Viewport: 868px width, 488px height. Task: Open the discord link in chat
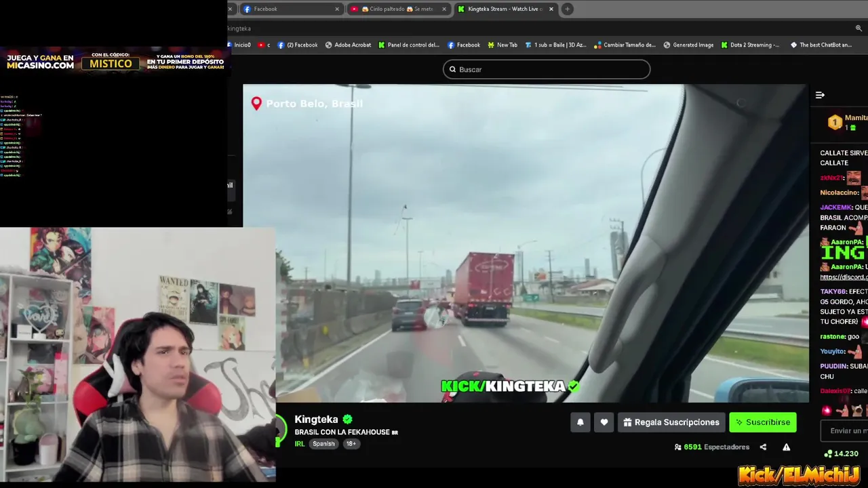(844, 277)
